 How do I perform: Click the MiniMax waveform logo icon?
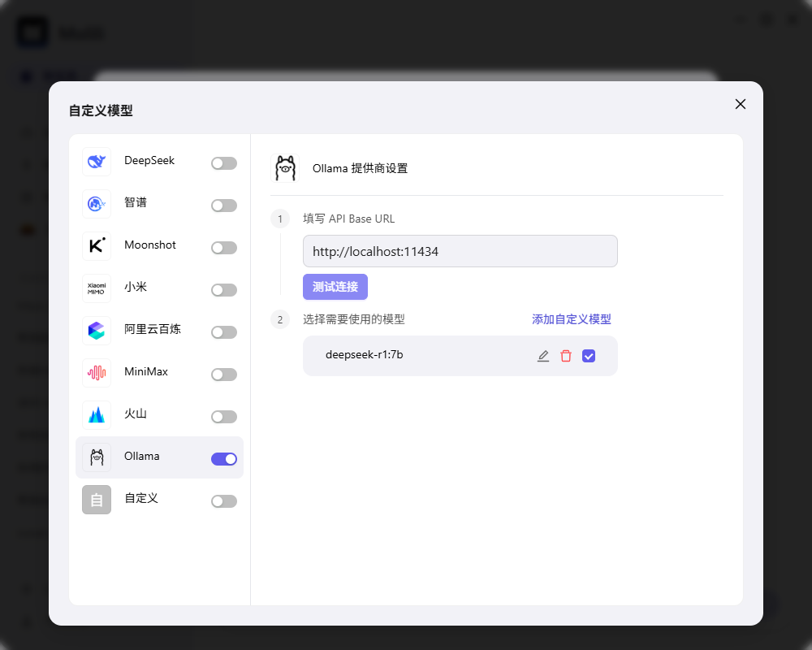[x=97, y=373]
